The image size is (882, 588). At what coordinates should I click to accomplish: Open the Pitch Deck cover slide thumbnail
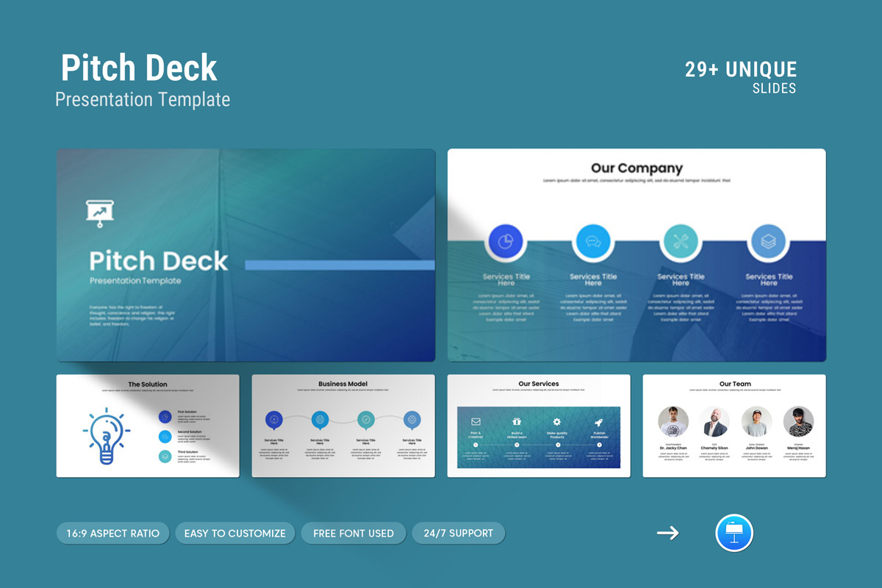pyautogui.click(x=245, y=255)
